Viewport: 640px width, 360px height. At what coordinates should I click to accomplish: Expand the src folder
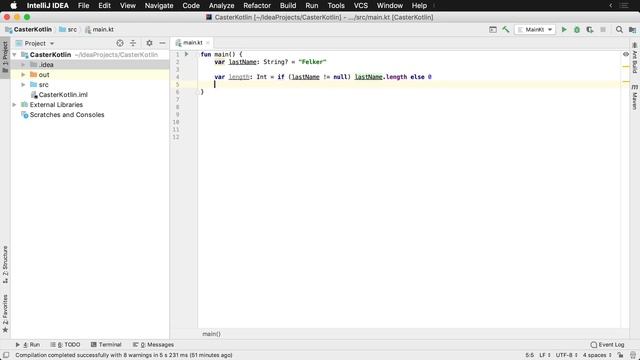23,84
